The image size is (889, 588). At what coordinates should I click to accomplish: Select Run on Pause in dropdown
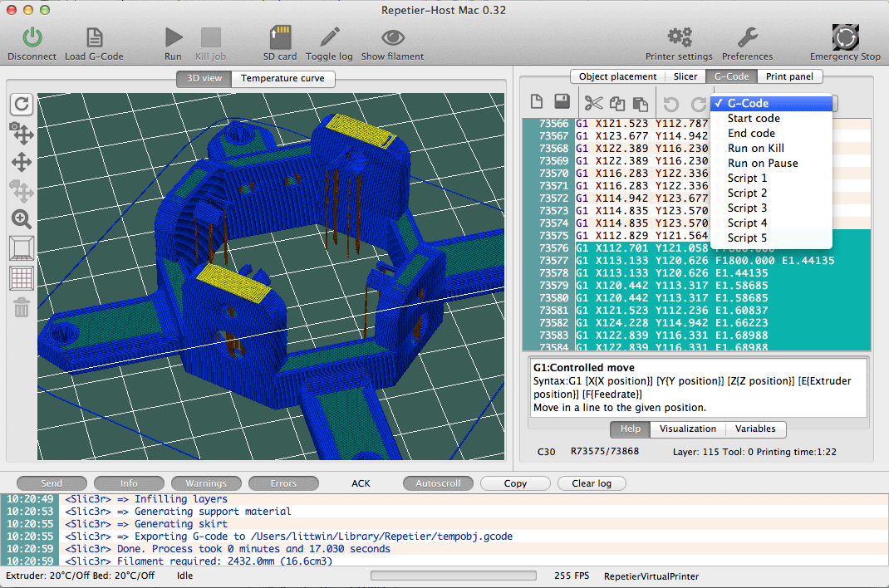[763, 164]
